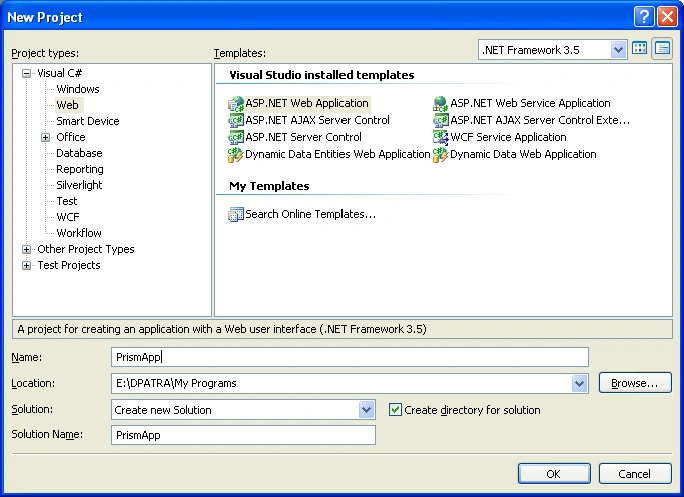The height and width of the screenshot is (497, 684).
Task: Select Database project type
Action: click(x=79, y=153)
